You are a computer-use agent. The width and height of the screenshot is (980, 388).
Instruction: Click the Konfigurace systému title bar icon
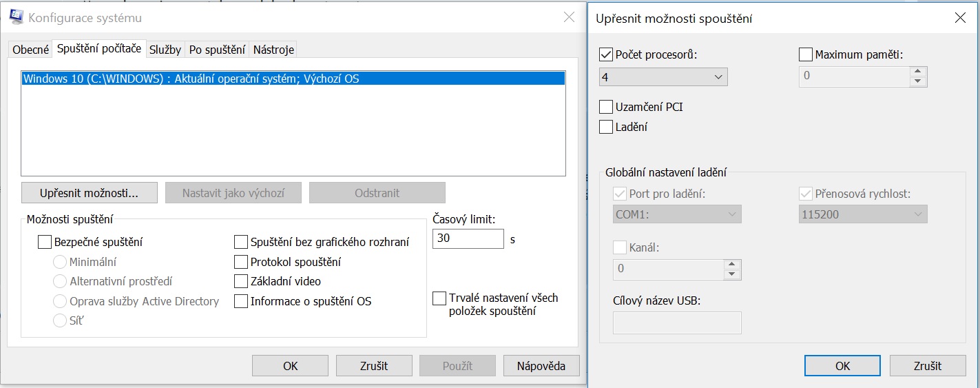click(16, 18)
